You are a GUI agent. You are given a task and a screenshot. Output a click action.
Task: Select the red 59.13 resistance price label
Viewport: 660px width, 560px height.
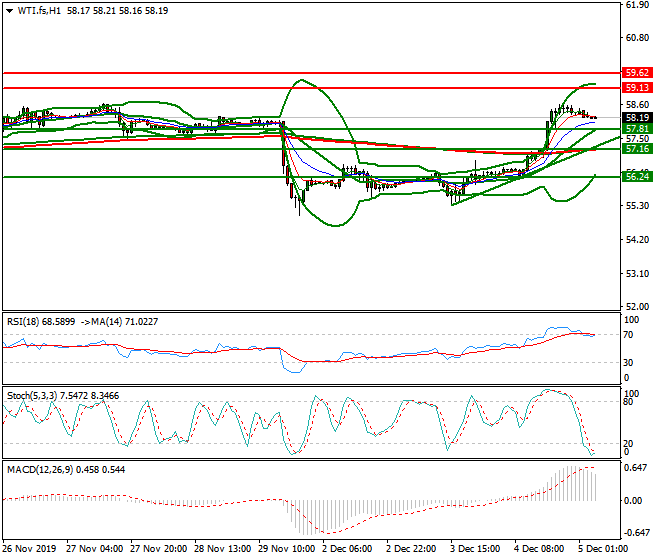coord(637,88)
